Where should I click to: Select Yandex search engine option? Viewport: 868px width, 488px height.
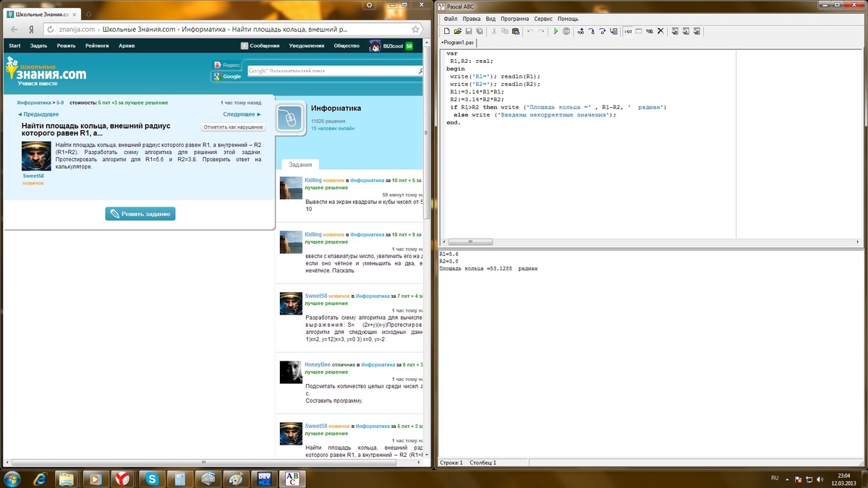click(227, 65)
